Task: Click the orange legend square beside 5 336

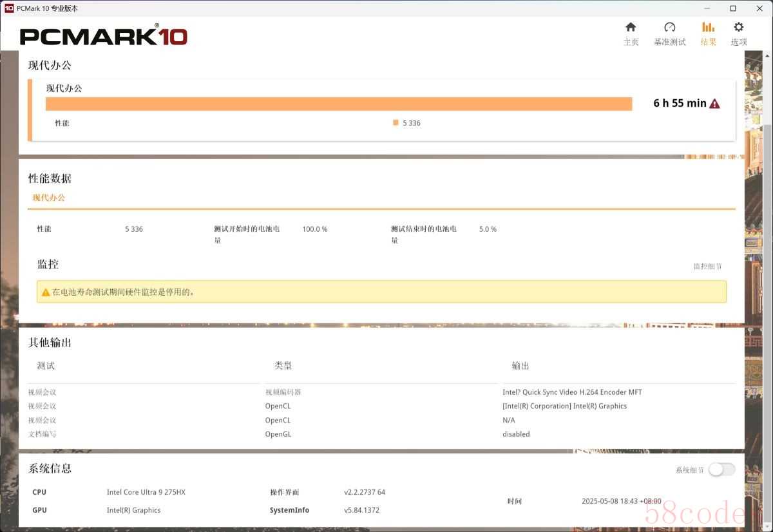Action: (x=396, y=122)
